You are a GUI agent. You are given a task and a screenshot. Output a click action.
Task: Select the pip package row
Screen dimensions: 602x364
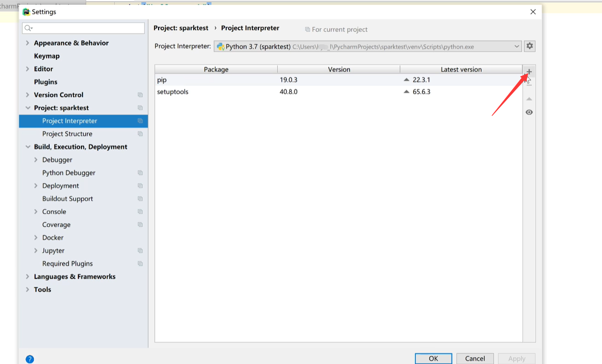pos(338,80)
